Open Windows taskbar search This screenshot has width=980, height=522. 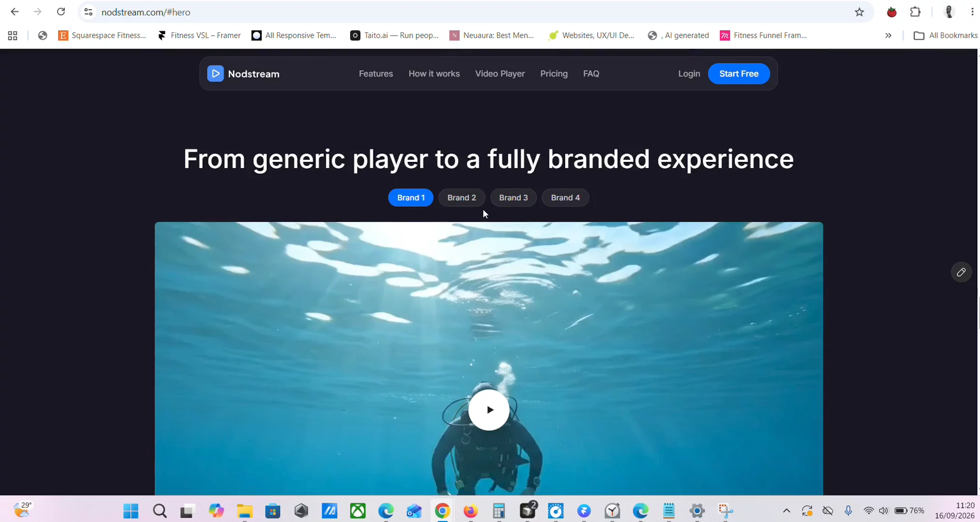click(x=159, y=511)
